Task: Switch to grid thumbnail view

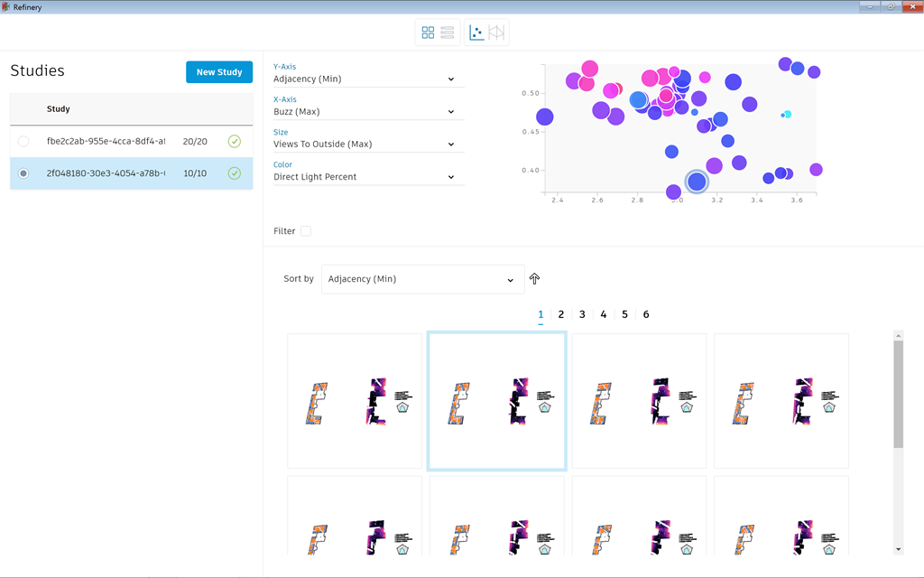Action: (428, 33)
